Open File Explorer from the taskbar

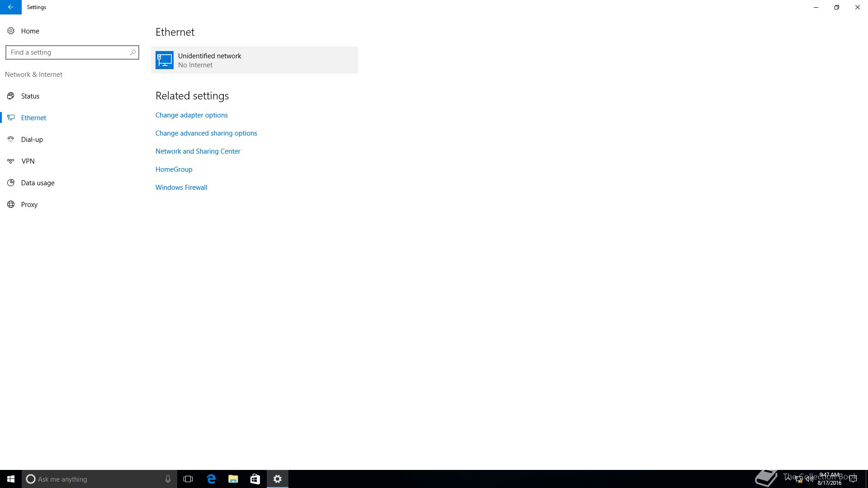point(233,479)
